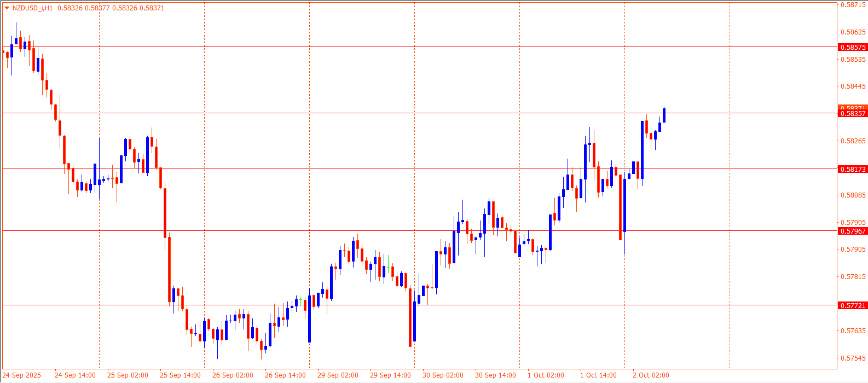Screen dimensions: 868x383
Task: Select the 26 Sep 02:00 time label
Action: point(233,375)
